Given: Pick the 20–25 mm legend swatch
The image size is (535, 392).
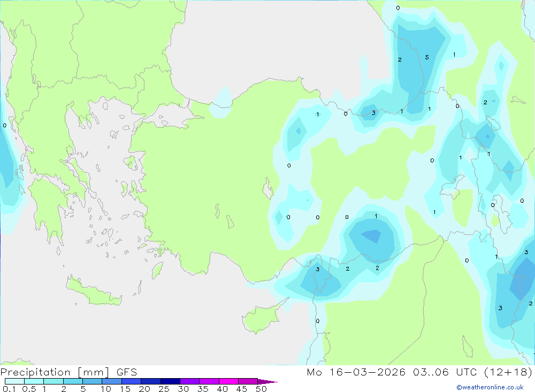Looking at the screenshot, I should [x=150, y=381].
